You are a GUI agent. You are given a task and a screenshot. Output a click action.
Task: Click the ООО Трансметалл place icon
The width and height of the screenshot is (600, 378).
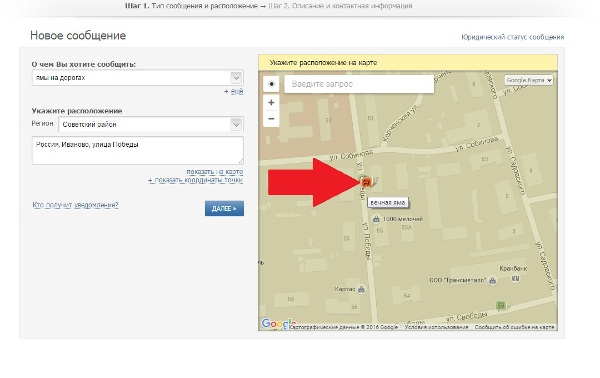coord(492,280)
